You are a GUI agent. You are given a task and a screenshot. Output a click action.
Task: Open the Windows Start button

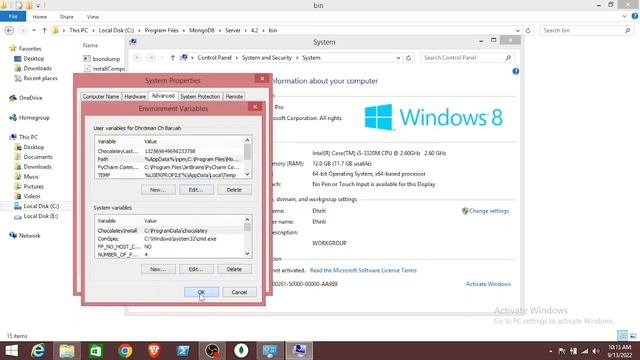11,351
